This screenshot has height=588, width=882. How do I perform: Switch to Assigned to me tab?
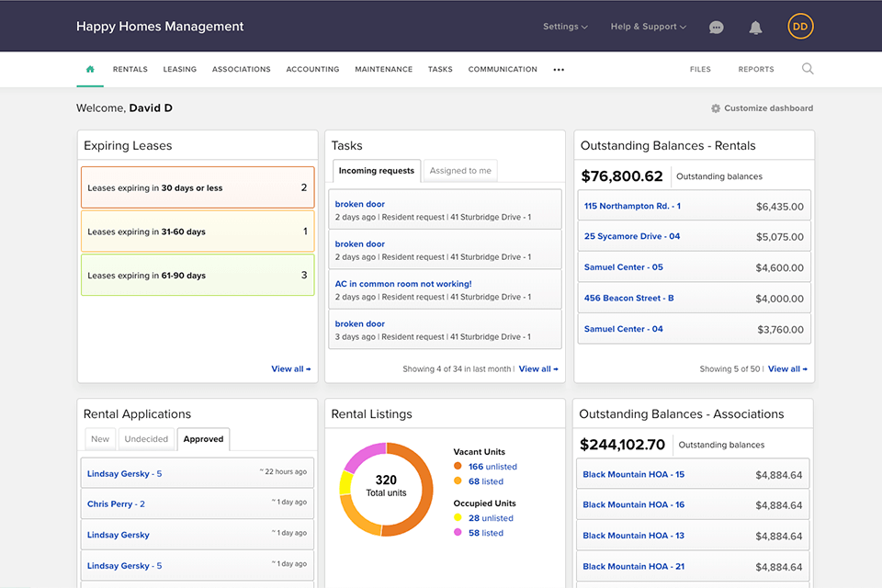tap(460, 171)
